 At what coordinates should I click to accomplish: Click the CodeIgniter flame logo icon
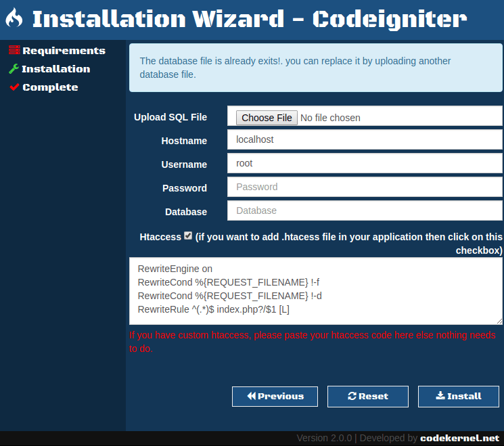(14, 18)
